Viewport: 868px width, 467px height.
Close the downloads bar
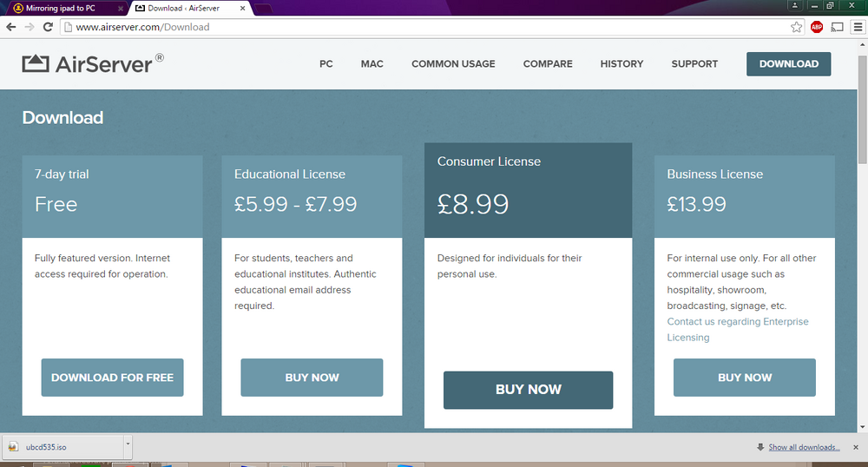click(856, 447)
